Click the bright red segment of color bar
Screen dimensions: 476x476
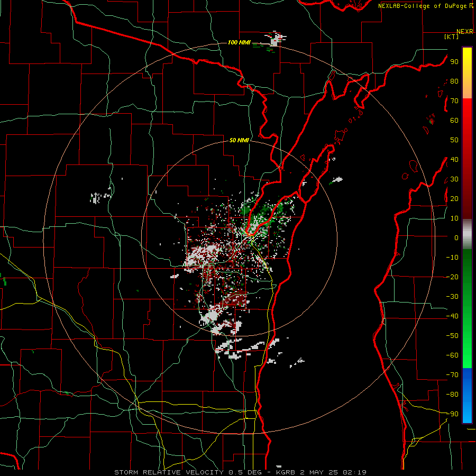(467, 109)
